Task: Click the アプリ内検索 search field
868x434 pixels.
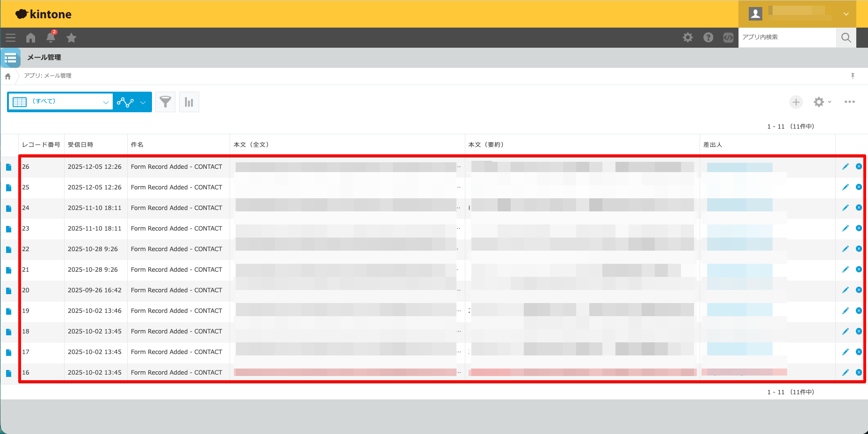Action: click(x=787, y=38)
